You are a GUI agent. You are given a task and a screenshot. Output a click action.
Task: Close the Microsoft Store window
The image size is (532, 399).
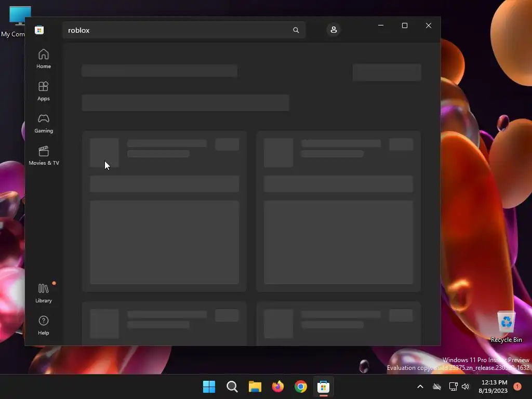tap(429, 25)
